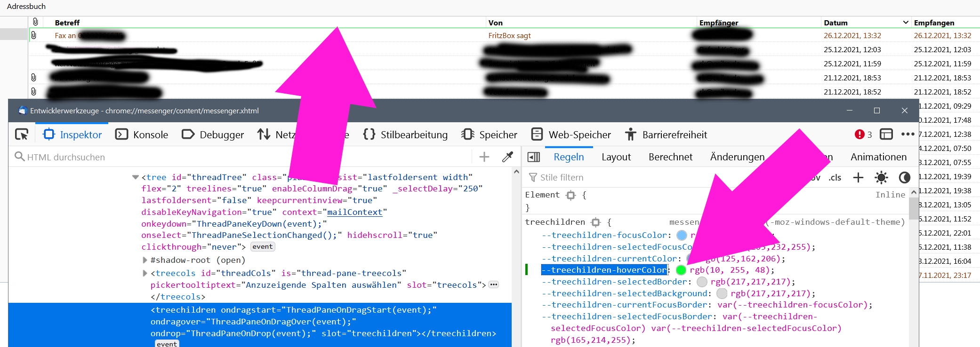Toggle dark color scheme simulation icon
This screenshot has width=980, height=347.
[904, 177]
